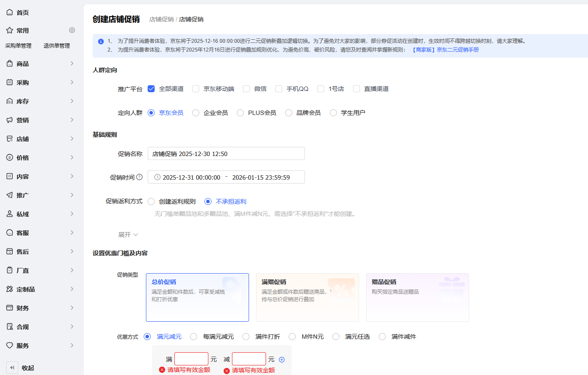Enable the 微信 platform checkbox

(246, 89)
